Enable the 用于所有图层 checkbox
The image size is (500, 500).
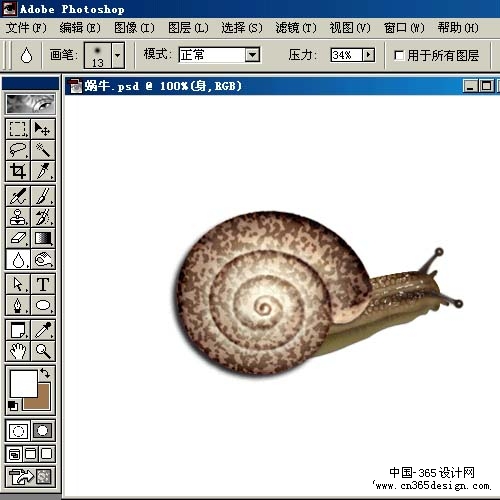coord(399,55)
